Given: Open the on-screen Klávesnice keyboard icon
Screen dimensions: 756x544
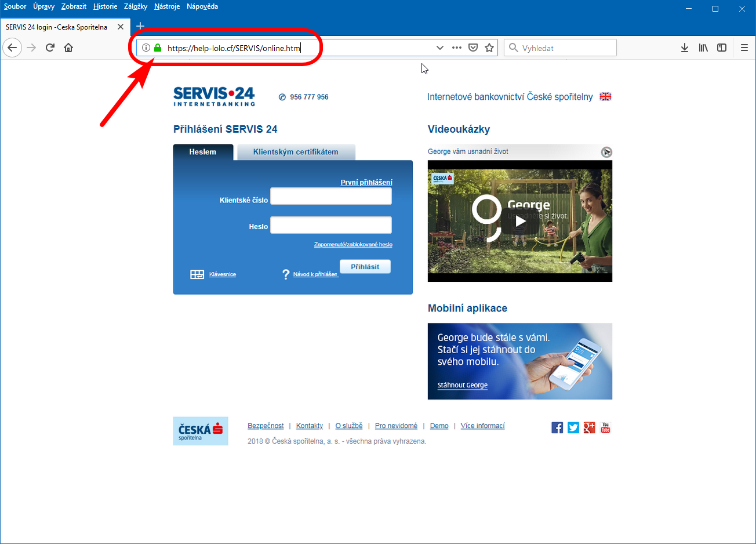Looking at the screenshot, I should (197, 274).
